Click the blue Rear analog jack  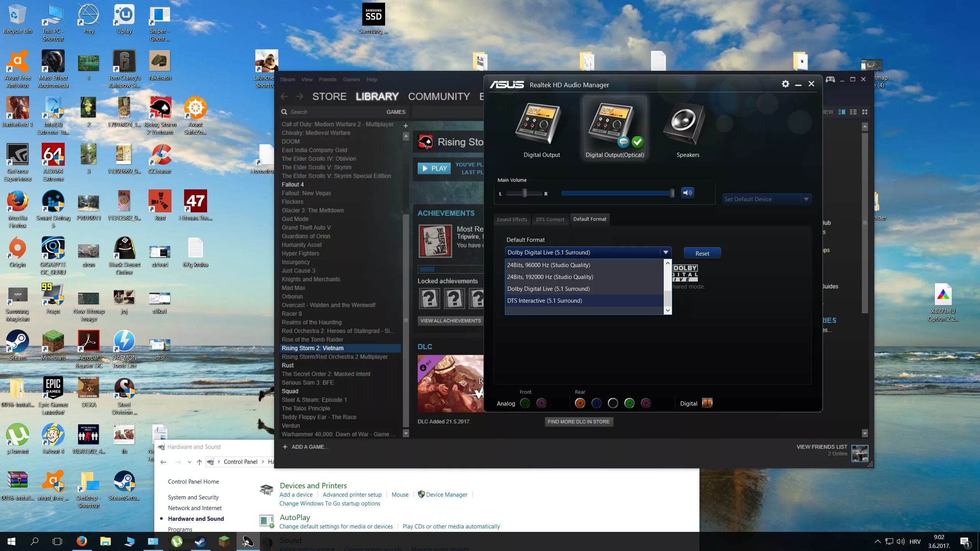pos(596,403)
